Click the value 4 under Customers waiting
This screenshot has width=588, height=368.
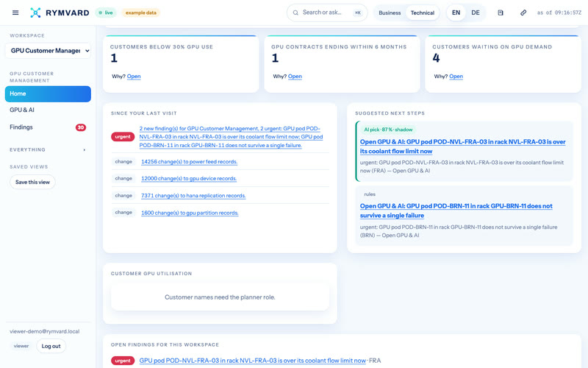pos(436,58)
